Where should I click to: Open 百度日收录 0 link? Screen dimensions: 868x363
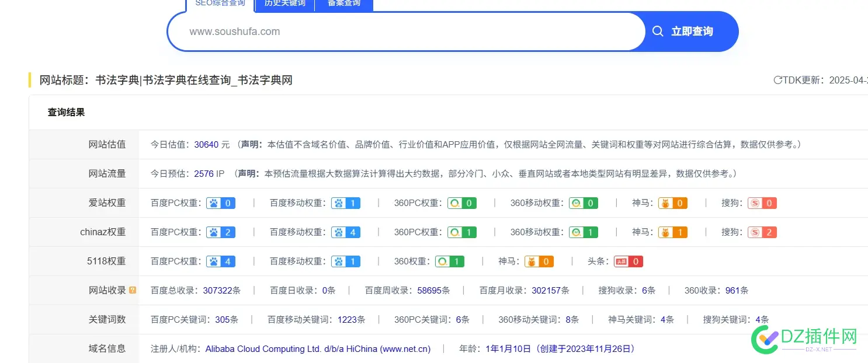point(324,290)
